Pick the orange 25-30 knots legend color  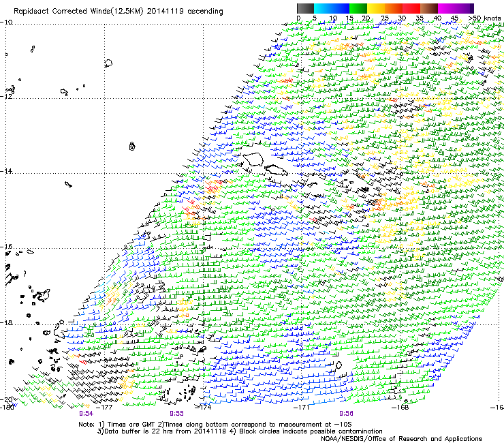click(394, 8)
